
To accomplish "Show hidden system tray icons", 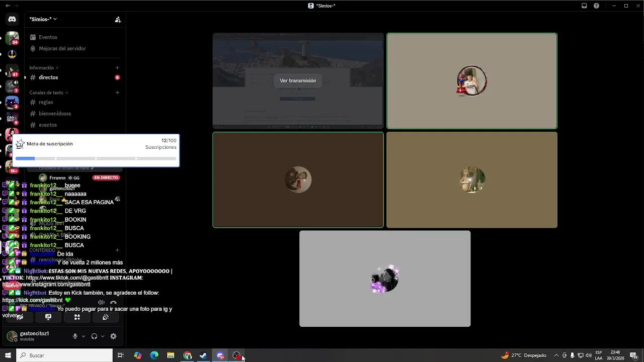I will pyautogui.click(x=556, y=355).
